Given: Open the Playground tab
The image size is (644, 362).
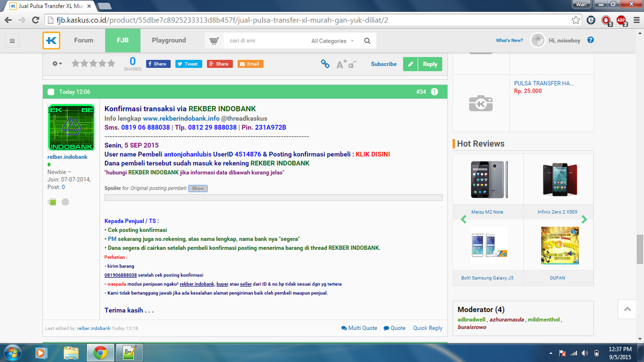Looking at the screenshot, I should (169, 40).
